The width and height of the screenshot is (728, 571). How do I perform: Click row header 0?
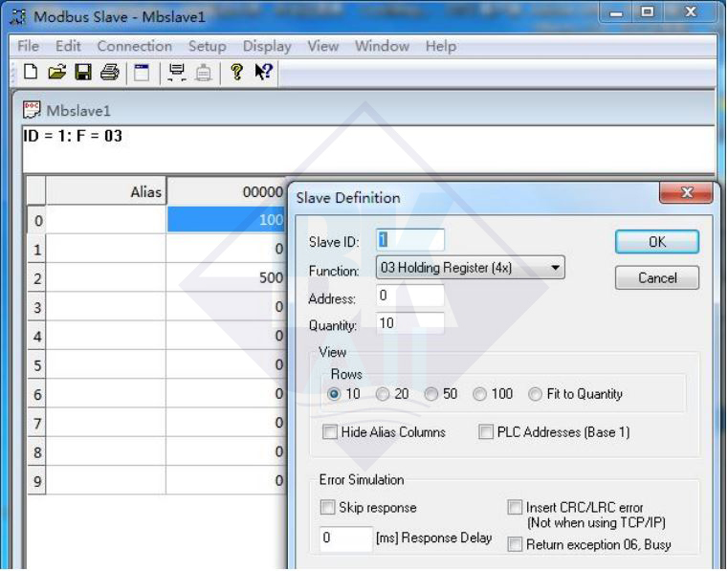click(x=37, y=220)
